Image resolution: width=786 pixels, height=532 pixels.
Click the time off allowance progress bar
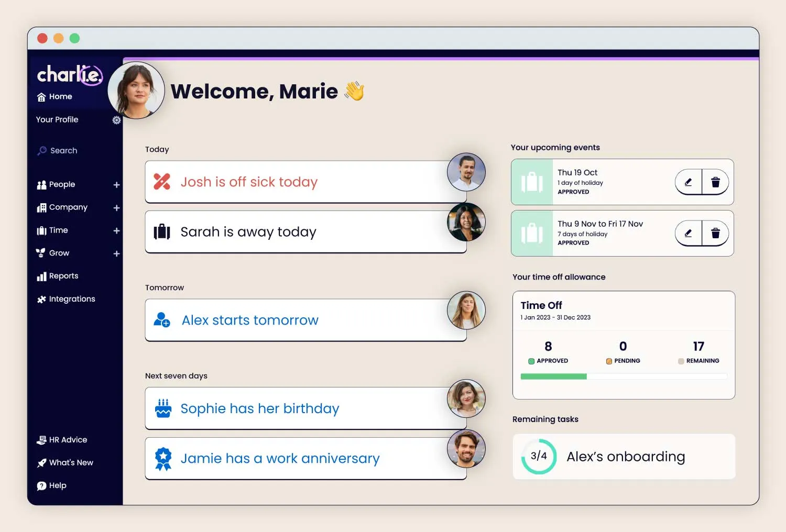click(624, 376)
